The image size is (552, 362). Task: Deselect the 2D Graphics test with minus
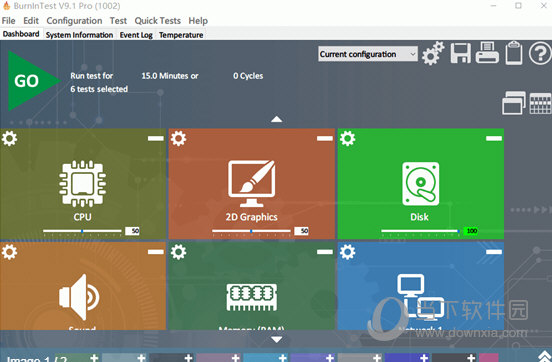(x=325, y=138)
